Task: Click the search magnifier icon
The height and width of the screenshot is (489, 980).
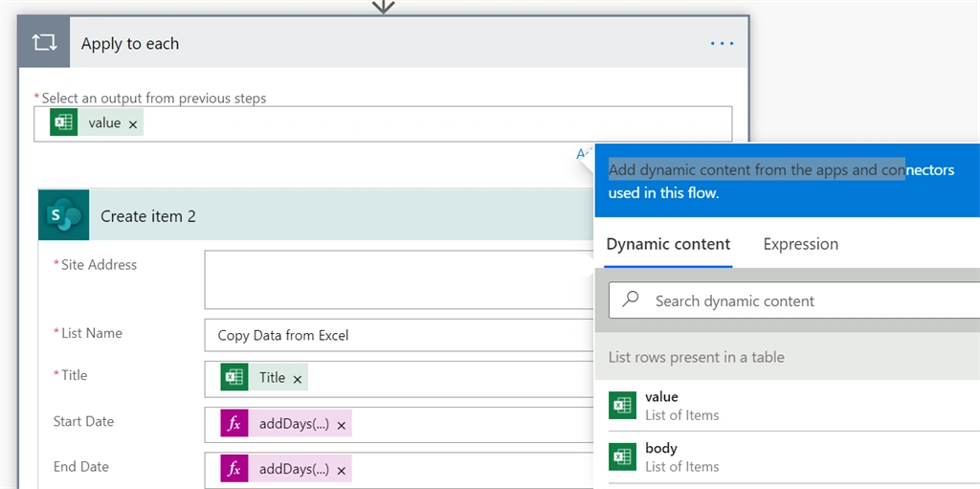Action: [x=631, y=299]
